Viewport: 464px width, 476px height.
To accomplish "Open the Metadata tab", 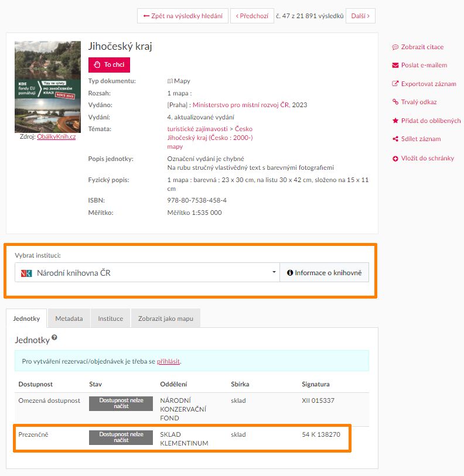I will pos(69,319).
